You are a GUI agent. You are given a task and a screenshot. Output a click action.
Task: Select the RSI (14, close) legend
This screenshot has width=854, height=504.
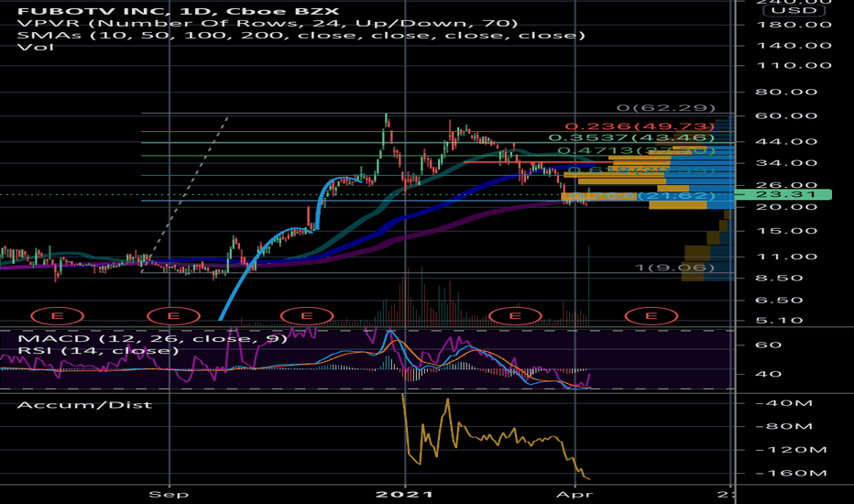(x=98, y=350)
